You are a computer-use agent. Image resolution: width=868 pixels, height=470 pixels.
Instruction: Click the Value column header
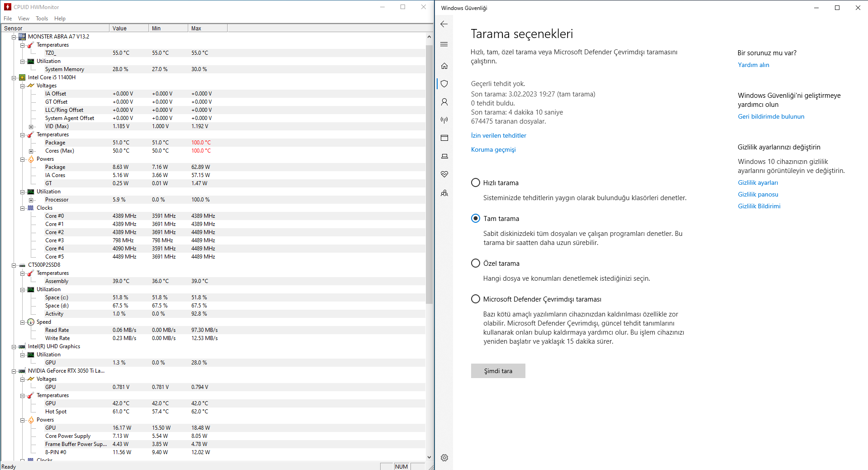[x=129, y=28]
